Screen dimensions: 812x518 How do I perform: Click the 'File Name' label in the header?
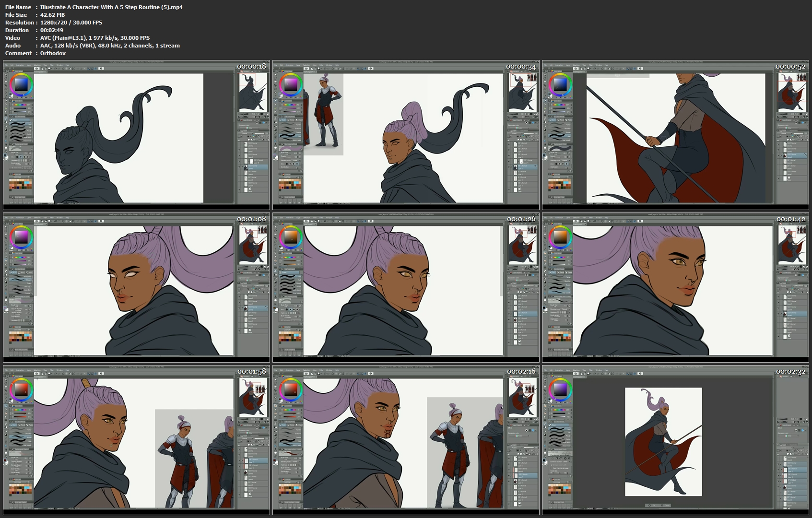[x=18, y=7]
